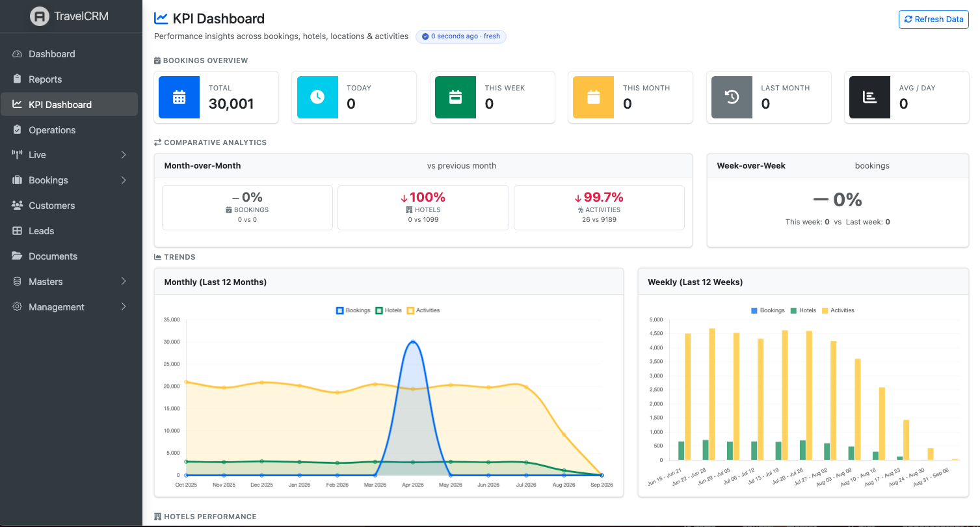This screenshot has height=527, width=980.
Task: Toggle Bookings series in Monthly chart legend
Action: click(353, 310)
